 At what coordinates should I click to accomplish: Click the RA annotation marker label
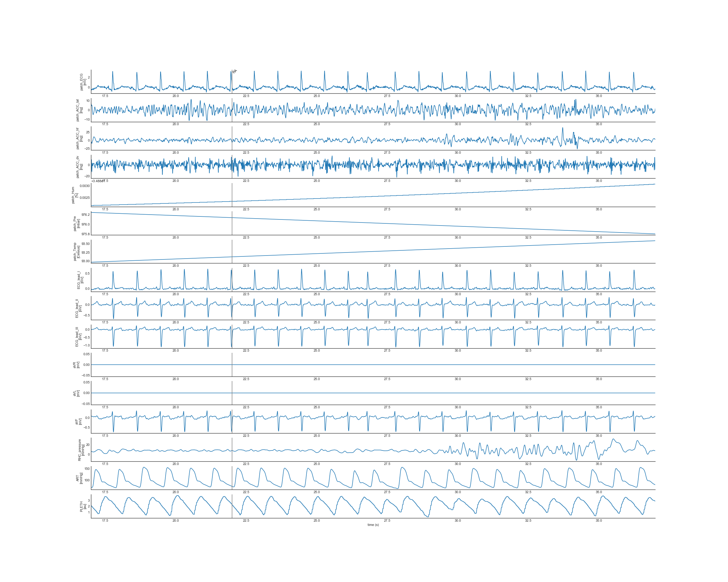(235, 71)
